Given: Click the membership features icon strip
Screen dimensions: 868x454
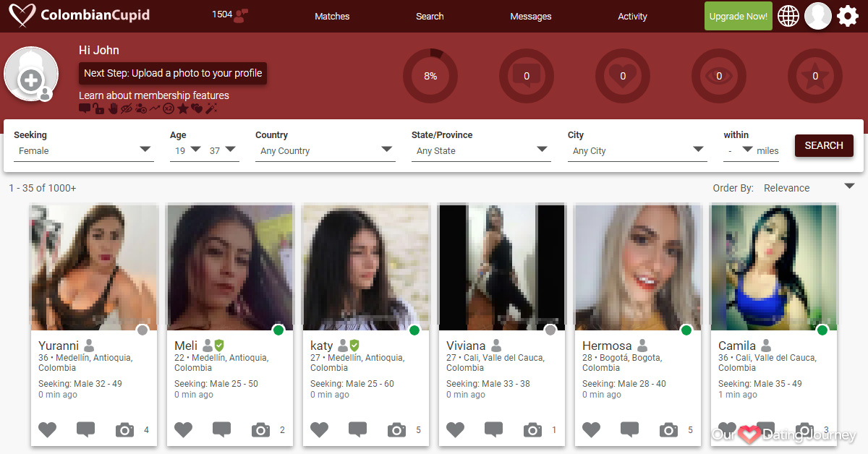Looking at the screenshot, I should [x=148, y=108].
